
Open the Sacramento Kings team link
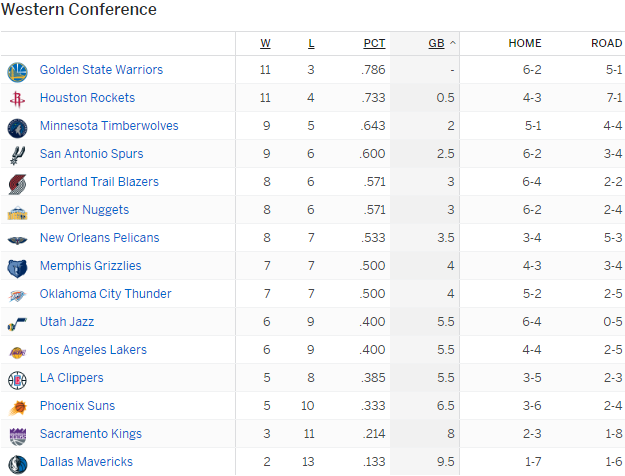[90, 434]
